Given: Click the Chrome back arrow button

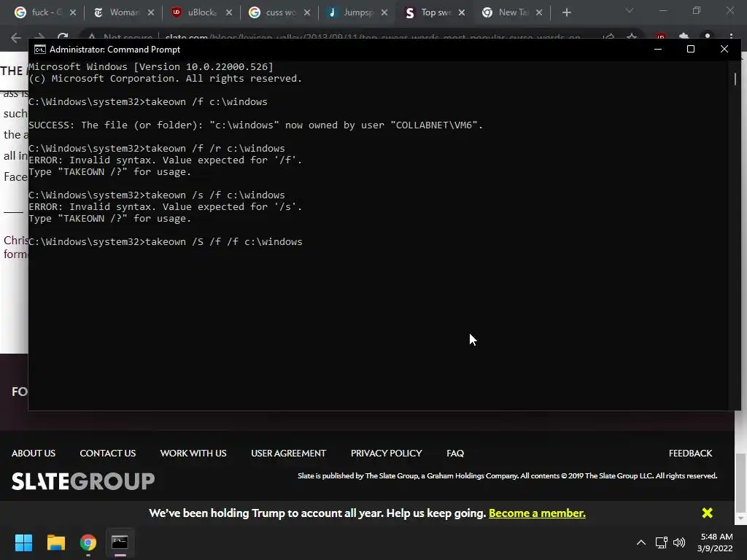Looking at the screenshot, I should point(16,37).
